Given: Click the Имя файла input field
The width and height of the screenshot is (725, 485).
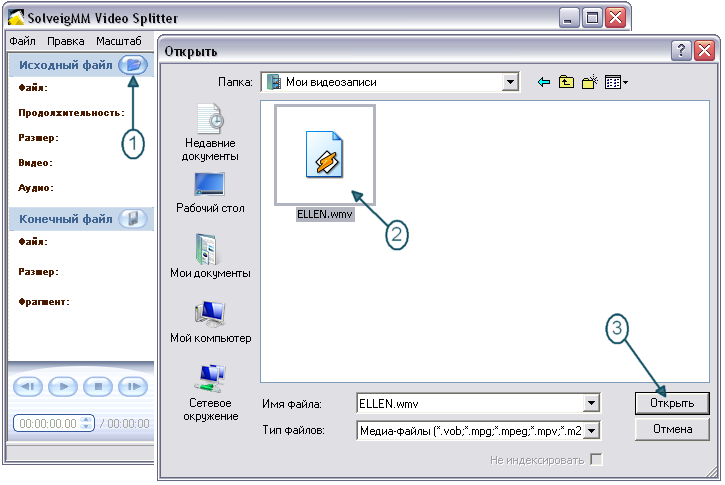Looking at the screenshot, I should [x=471, y=403].
